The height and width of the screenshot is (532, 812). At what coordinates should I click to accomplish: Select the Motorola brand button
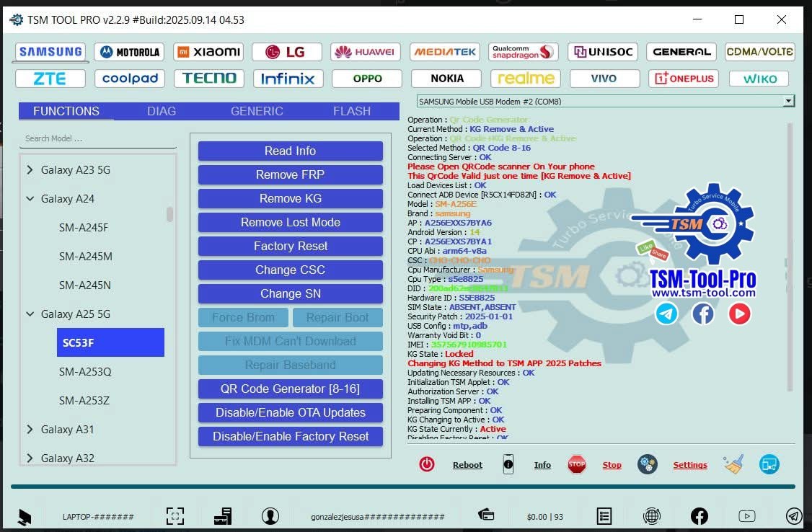click(x=130, y=52)
